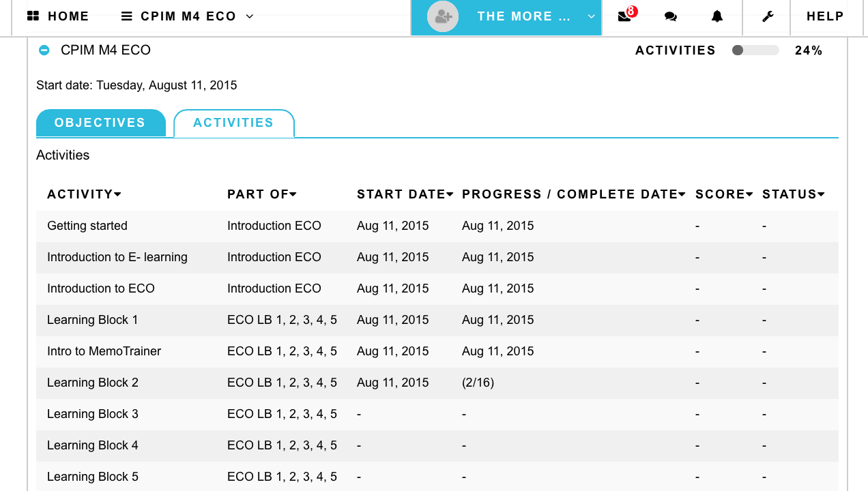This screenshot has height=491, width=868.
Task: Sort by the START DATE column
Action: pos(405,194)
